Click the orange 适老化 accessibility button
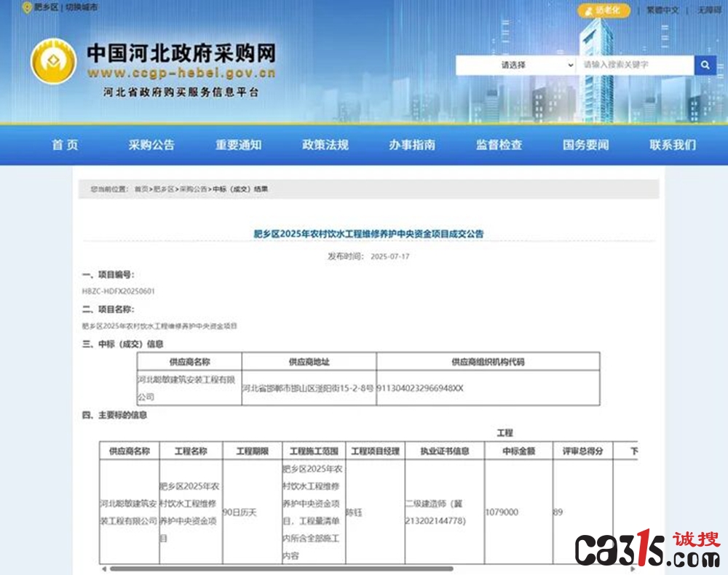 point(604,10)
